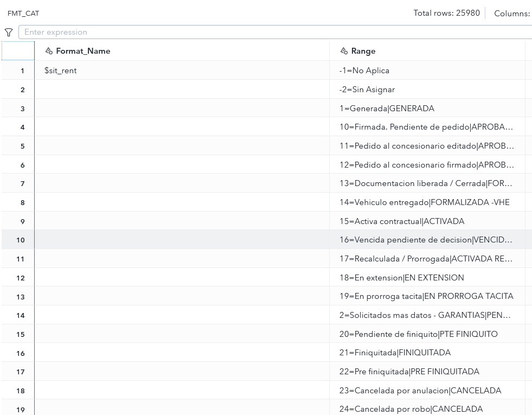Click the Total rows: 25980 label
The image size is (532, 415).
[x=446, y=12]
